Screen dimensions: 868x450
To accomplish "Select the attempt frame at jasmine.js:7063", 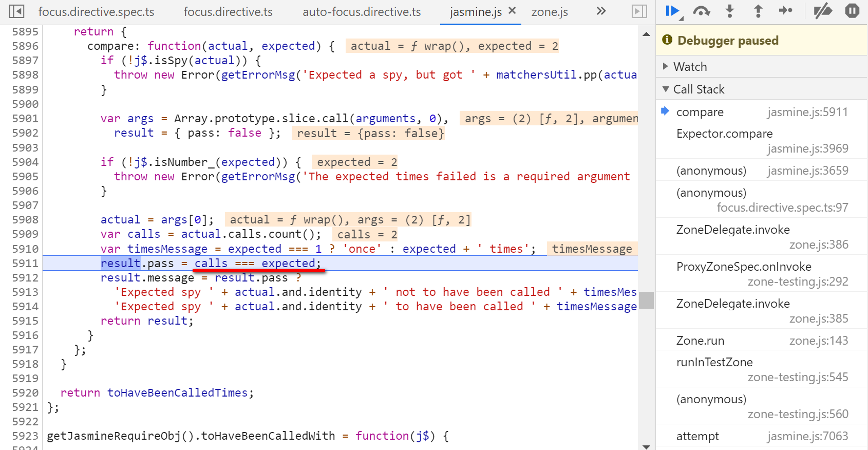I will click(x=762, y=436).
